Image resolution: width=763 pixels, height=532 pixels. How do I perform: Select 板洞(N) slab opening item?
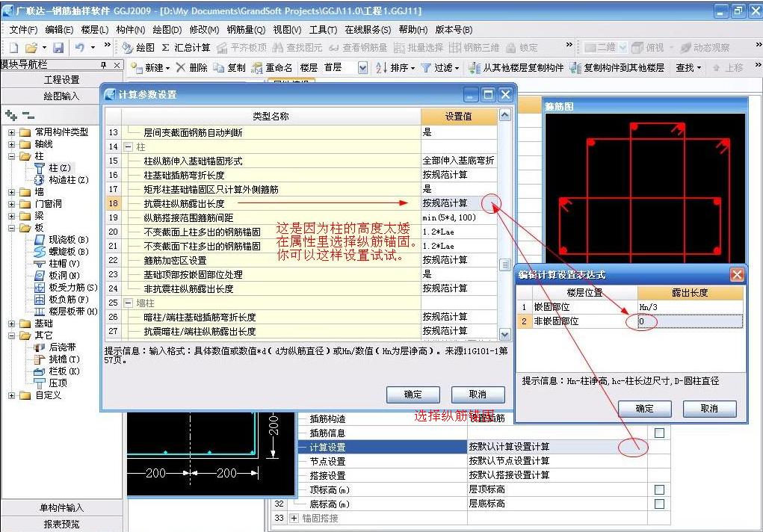(x=58, y=276)
